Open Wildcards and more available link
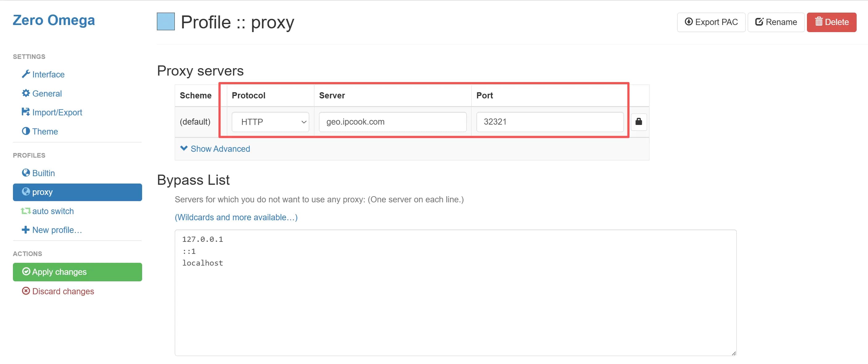 click(236, 217)
